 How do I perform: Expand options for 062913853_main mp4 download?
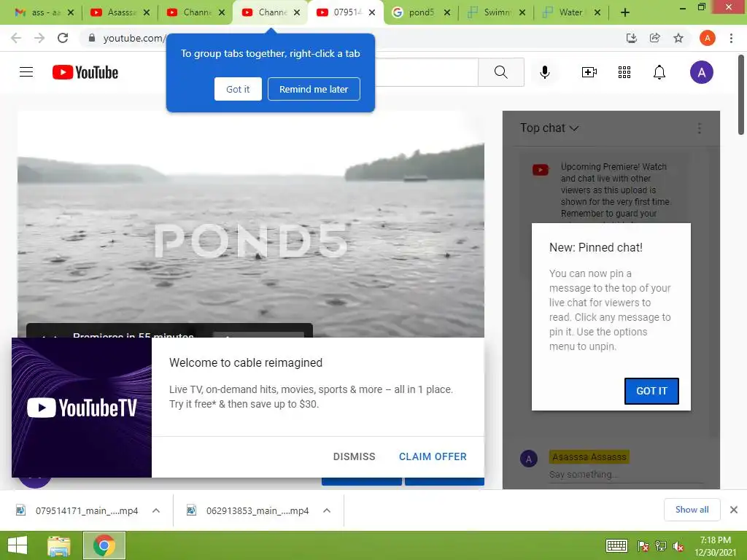(327, 510)
